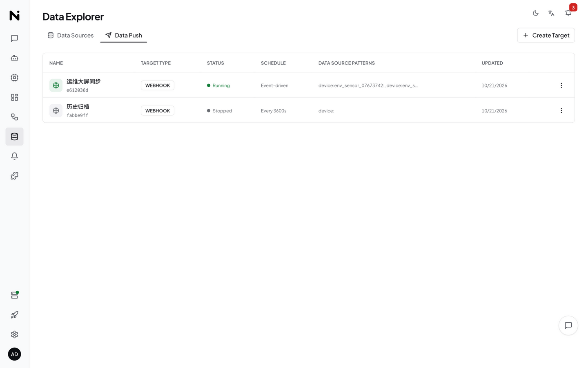Click the STATUS column header
Screen dimensions: 588x368
click(x=216, y=63)
